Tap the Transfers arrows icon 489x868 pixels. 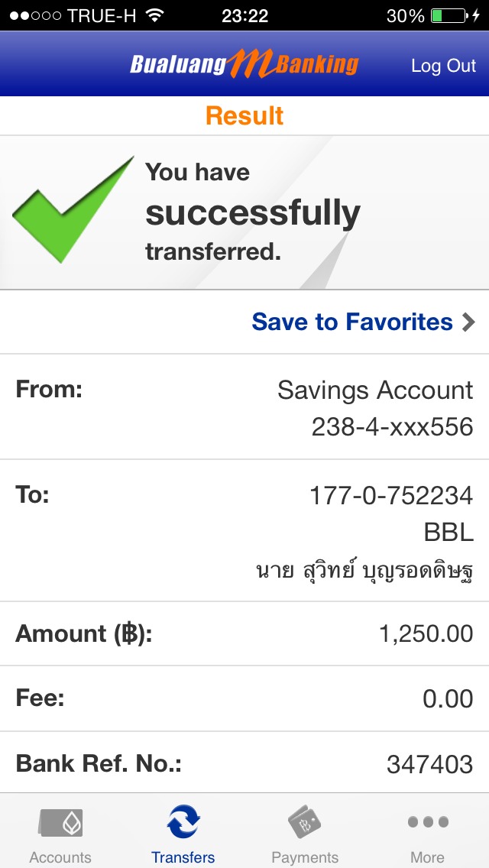coord(183,822)
